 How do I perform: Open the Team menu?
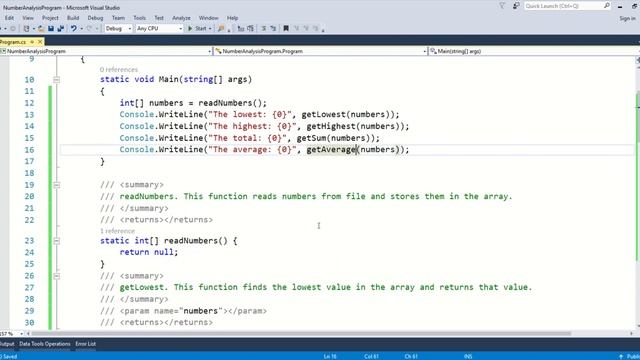tap(118, 18)
